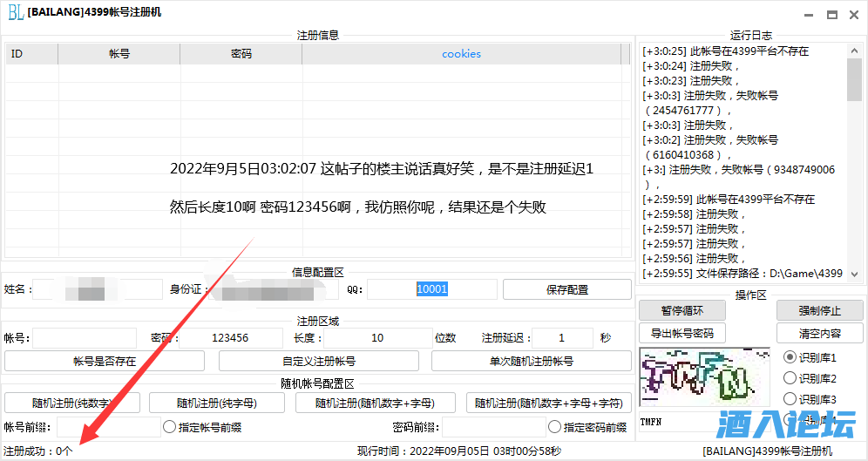Click log entry 此帐号在4399平台不存在 at 3:0:25
Image resolution: width=868 pixels, height=461 pixels.
[725, 51]
